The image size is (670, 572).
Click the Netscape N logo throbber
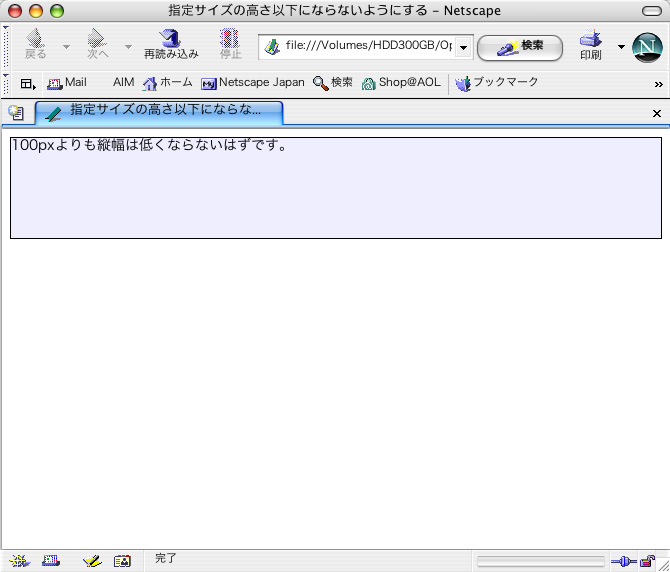pos(647,47)
